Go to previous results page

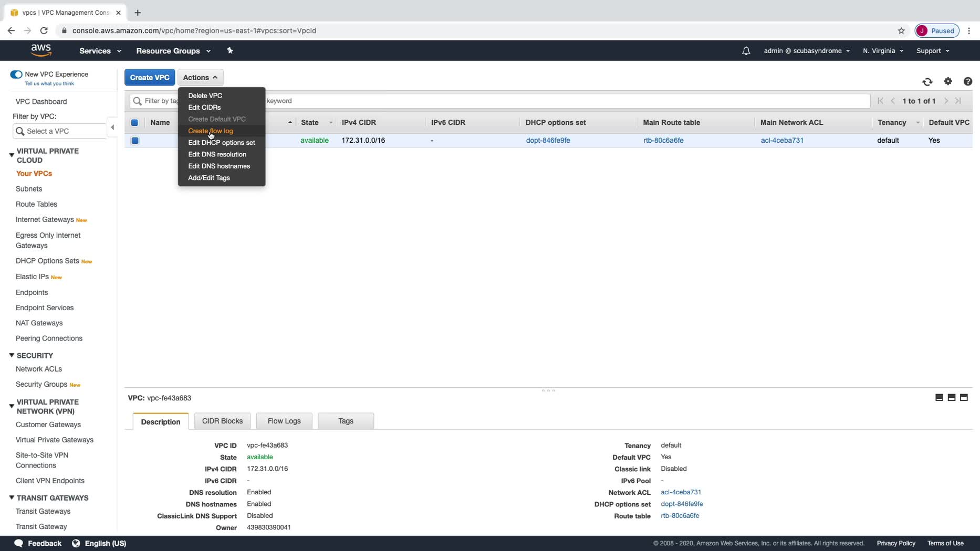[893, 101]
